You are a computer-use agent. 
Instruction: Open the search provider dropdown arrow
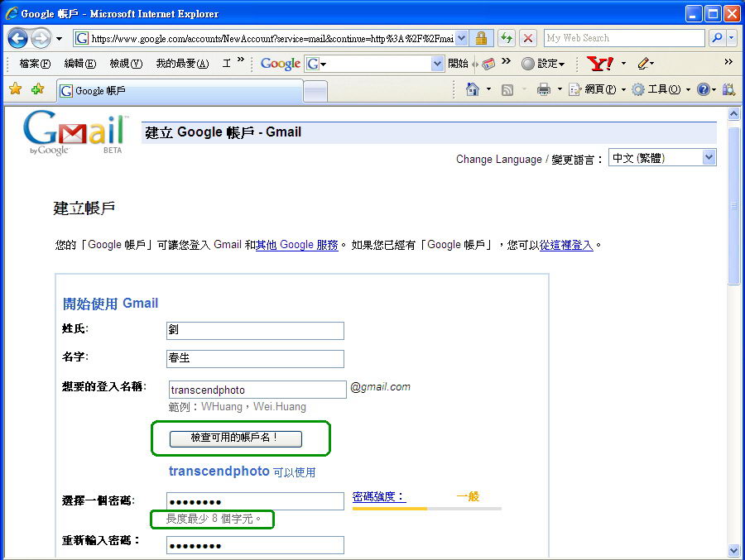tap(732, 38)
